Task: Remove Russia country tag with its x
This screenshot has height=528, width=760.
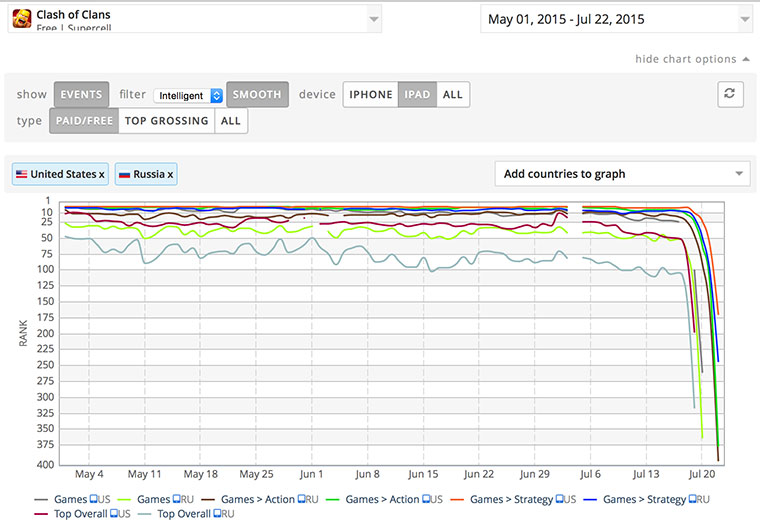Action: point(170,174)
